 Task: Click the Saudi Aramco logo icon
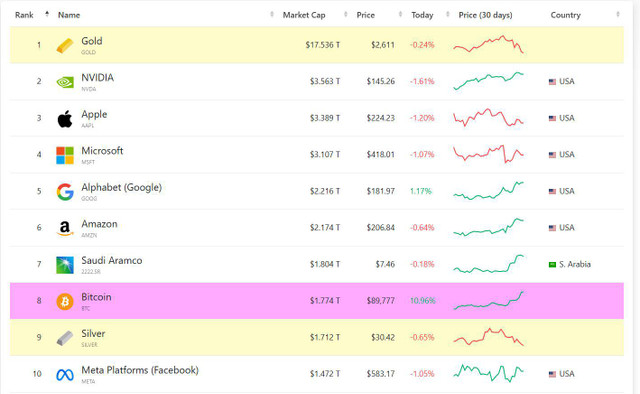(65, 265)
